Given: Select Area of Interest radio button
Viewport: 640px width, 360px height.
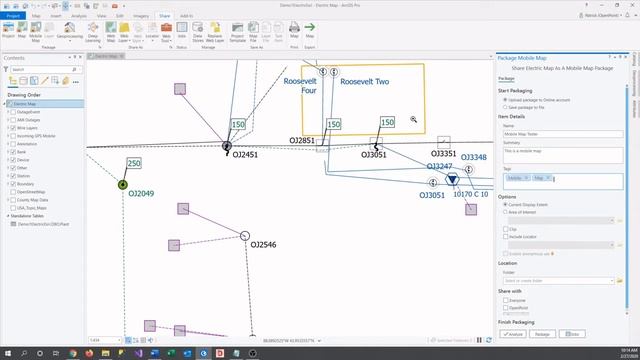Looking at the screenshot, I should pyautogui.click(x=505, y=212).
